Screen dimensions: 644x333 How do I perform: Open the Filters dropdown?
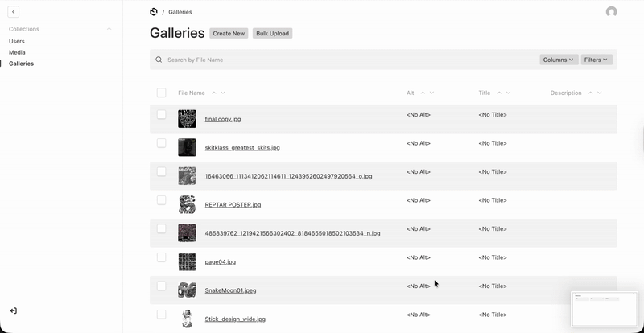pyautogui.click(x=597, y=60)
